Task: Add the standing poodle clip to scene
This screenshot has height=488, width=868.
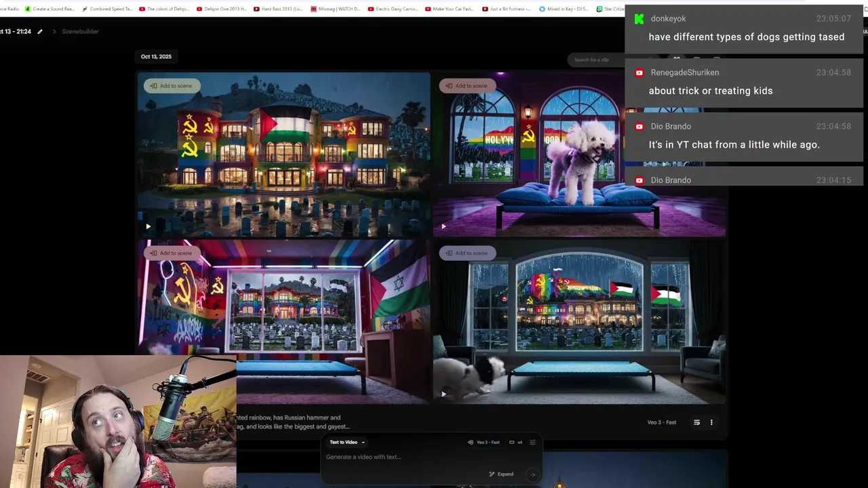Action: (x=467, y=86)
